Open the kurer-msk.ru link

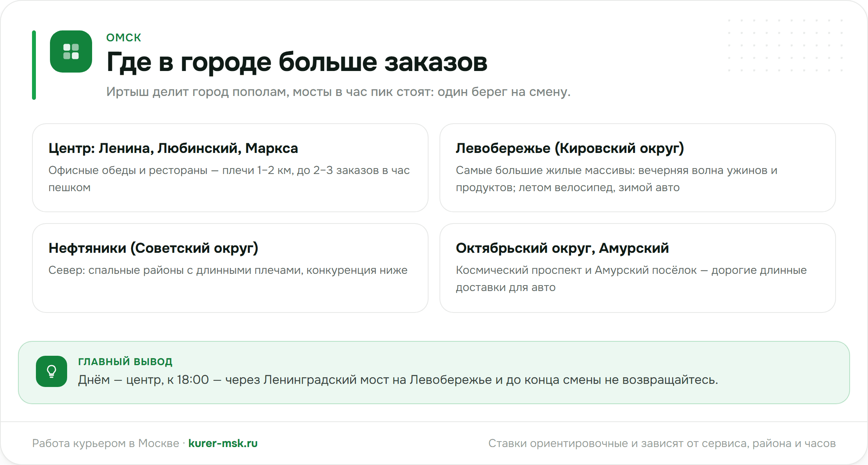223,443
